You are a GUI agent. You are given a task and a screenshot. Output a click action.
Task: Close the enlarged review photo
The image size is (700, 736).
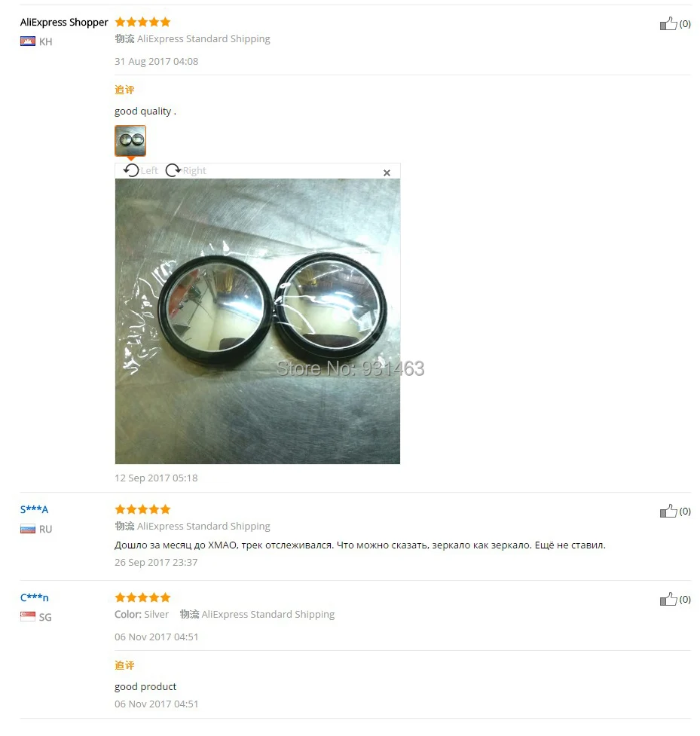point(387,173)
